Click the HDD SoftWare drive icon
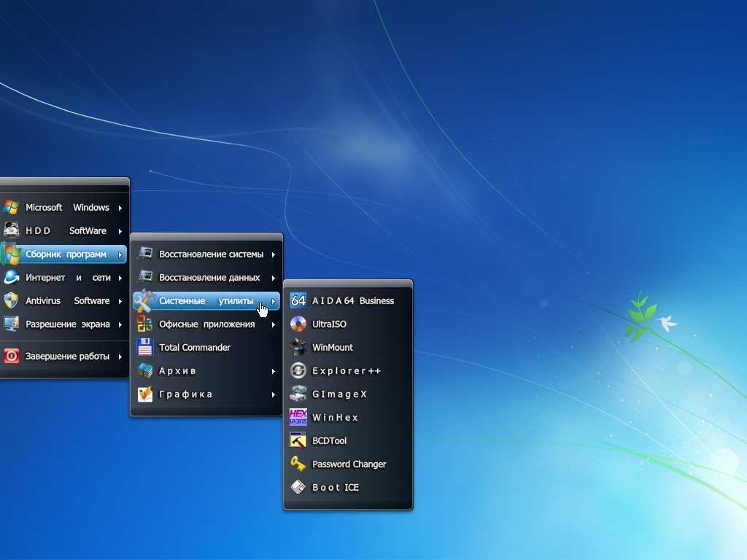Screen dimensions: 747x560 coord(11,230)
